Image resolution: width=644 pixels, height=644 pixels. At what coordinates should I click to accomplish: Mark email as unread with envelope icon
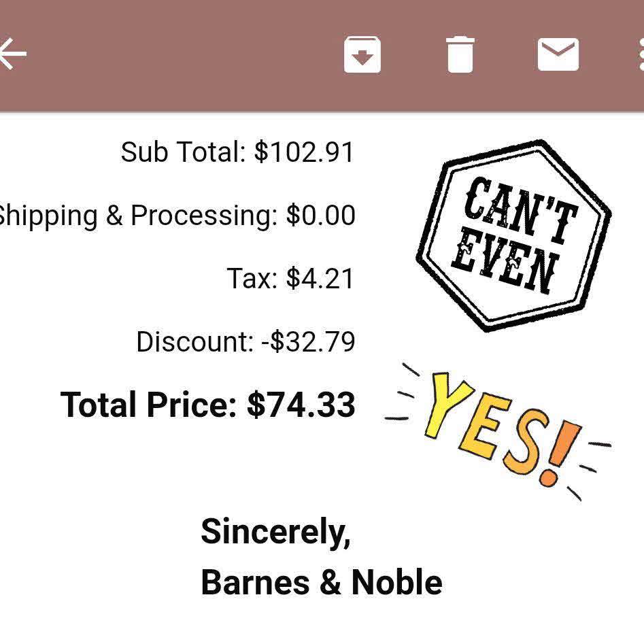pyautogui.click(x=558, y=54)
